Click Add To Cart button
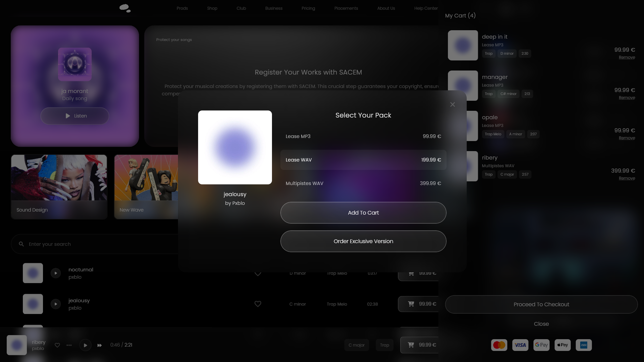Viewport: 644px width, 362px height. (363, 213)
